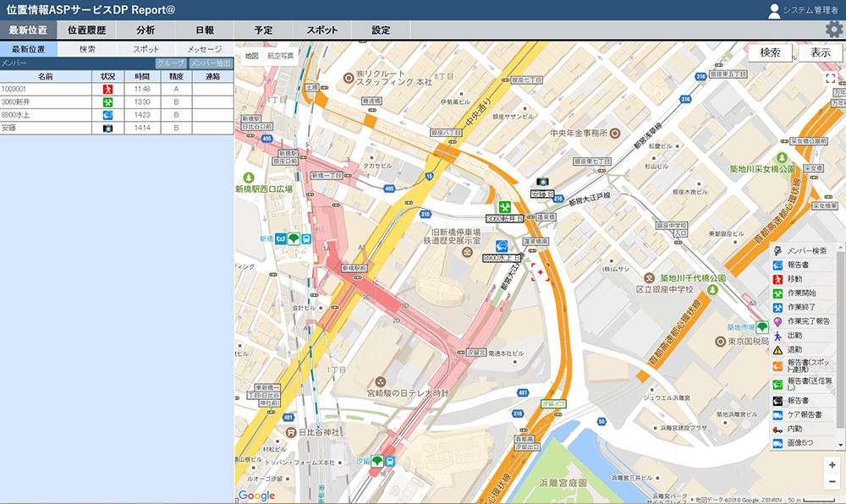This screenshot has width=846, height=504.
Task: Click the 8900水上 label on the map
Action: (502, 258)
